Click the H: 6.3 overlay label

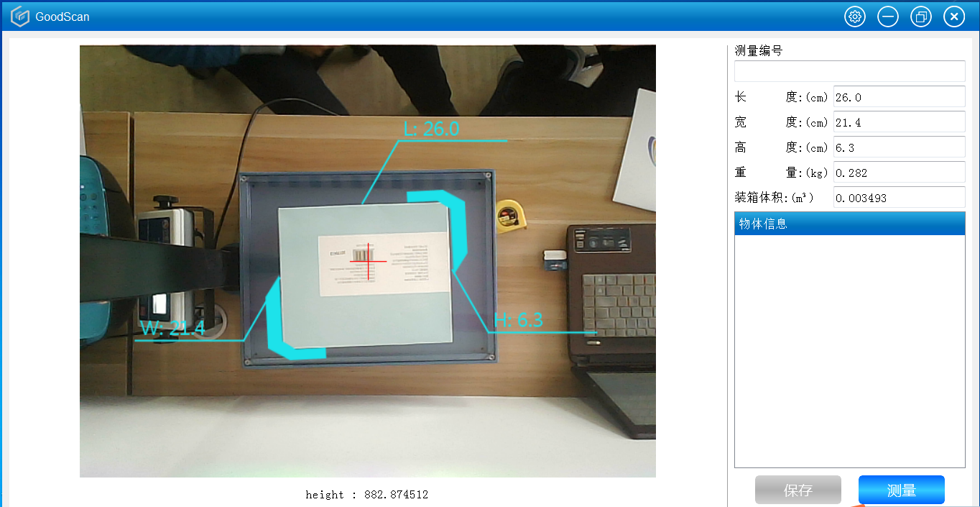pos(518,321)
